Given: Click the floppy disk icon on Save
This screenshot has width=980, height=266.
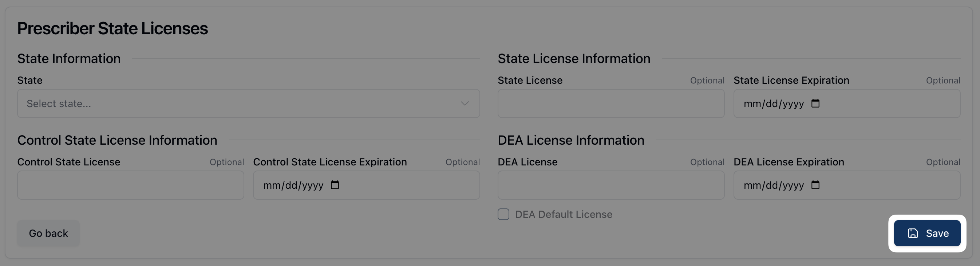Looking at the screenshot, I should tap(913, 233).
